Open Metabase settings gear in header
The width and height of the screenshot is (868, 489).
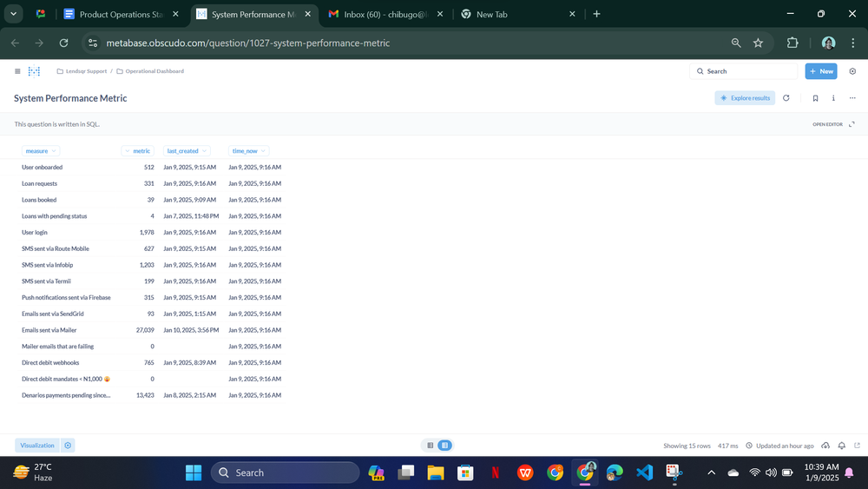(852, 71)
